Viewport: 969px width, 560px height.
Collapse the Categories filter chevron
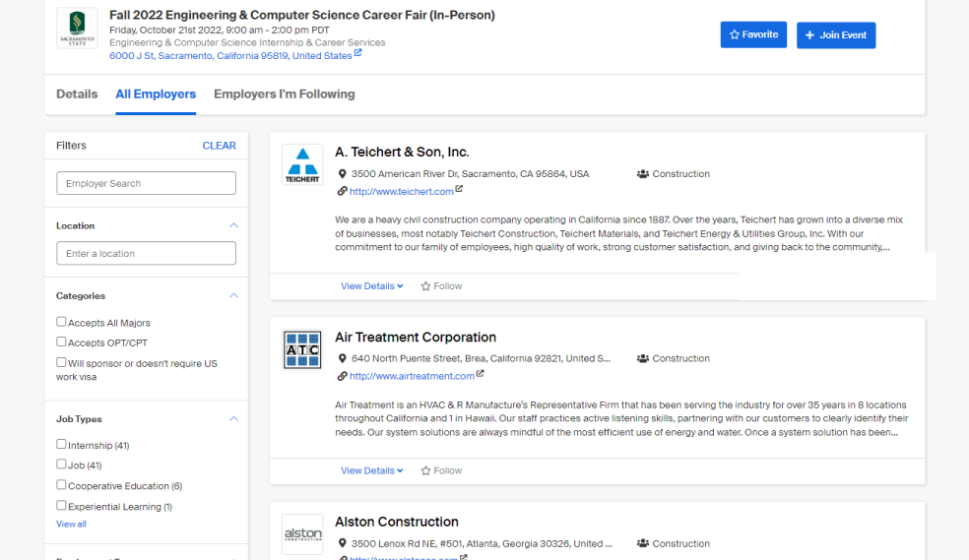pos(233,295)
